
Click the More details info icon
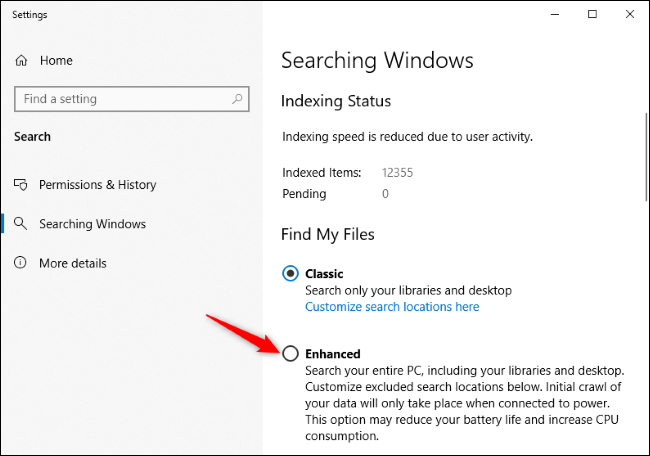coord(20,263)
